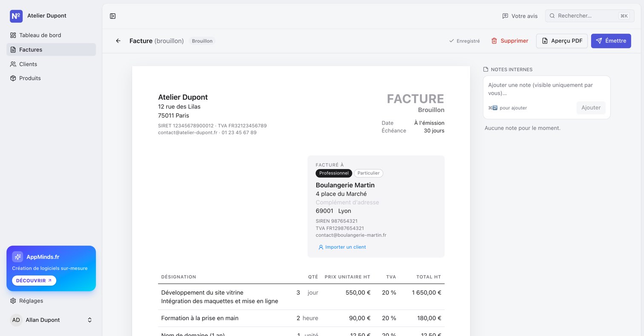This screenshot has width=644, height=336.
Task: Open the Produits section
Action: click(51, 78)
